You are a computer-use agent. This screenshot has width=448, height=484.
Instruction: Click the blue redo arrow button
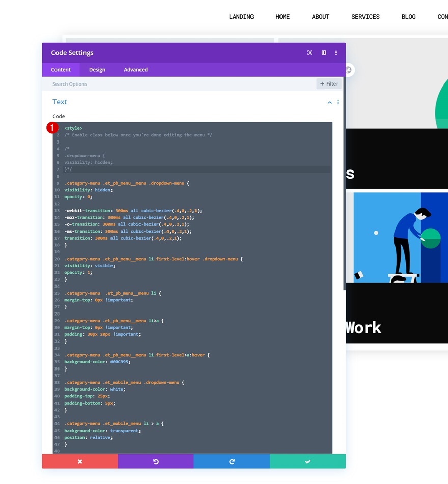click(232, 461)
